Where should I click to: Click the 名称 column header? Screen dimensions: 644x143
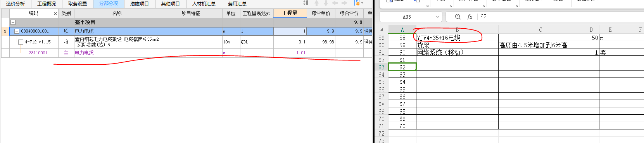(x=117, y=13)
